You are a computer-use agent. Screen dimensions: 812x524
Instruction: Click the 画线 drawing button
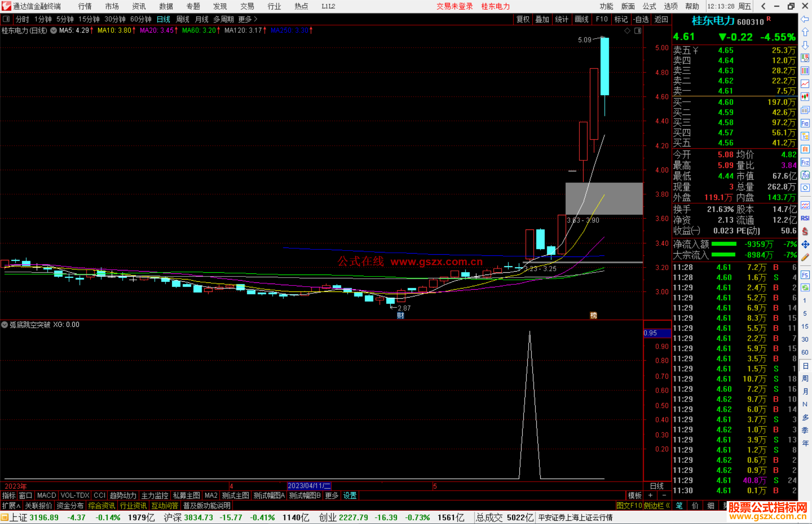click(x=582, y=19)
